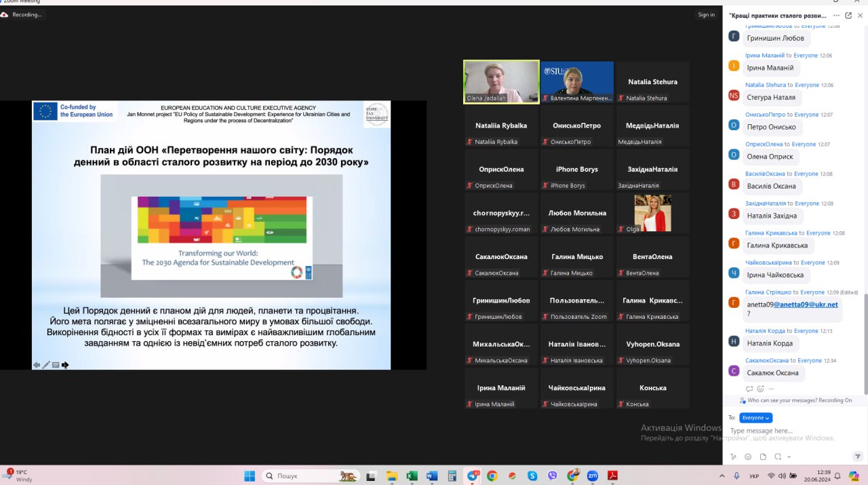Click the Стегура Наталя chat message

(x=771, y=98)
